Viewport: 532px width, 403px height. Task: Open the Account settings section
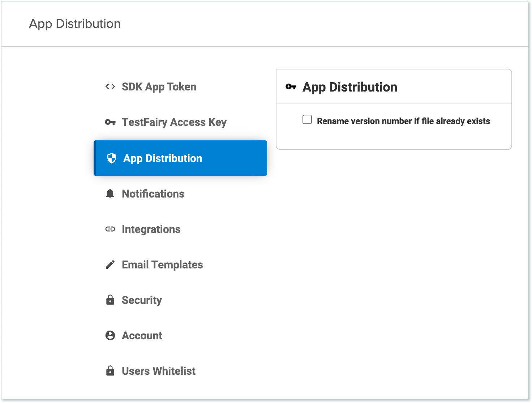pyautogui.click(x=142, y=335)
